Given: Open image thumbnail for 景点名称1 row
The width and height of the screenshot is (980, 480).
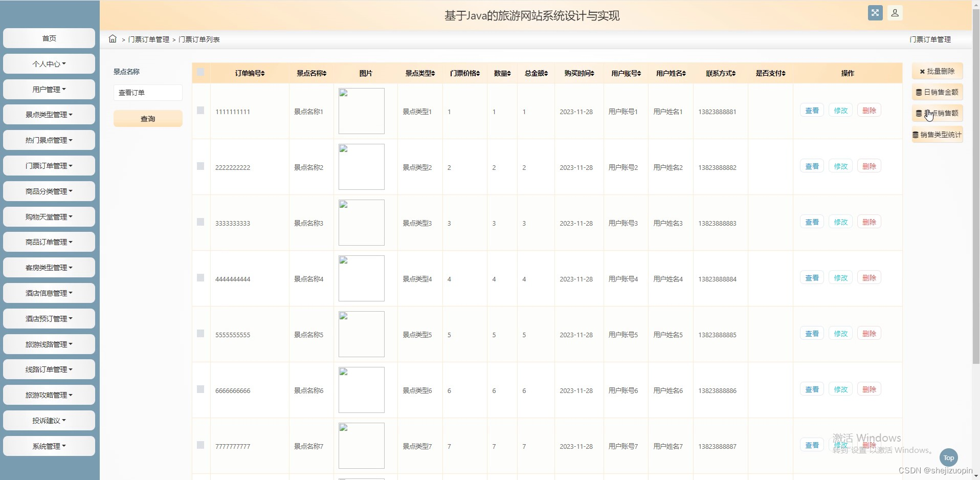Looking at the screenshot, I should click(362, 111).
